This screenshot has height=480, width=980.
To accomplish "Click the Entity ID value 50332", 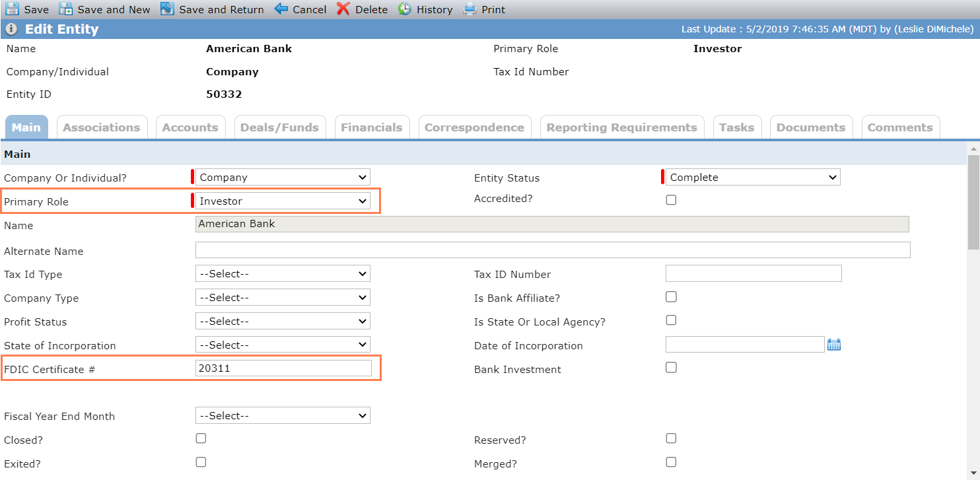I will [x=224, y=94].
